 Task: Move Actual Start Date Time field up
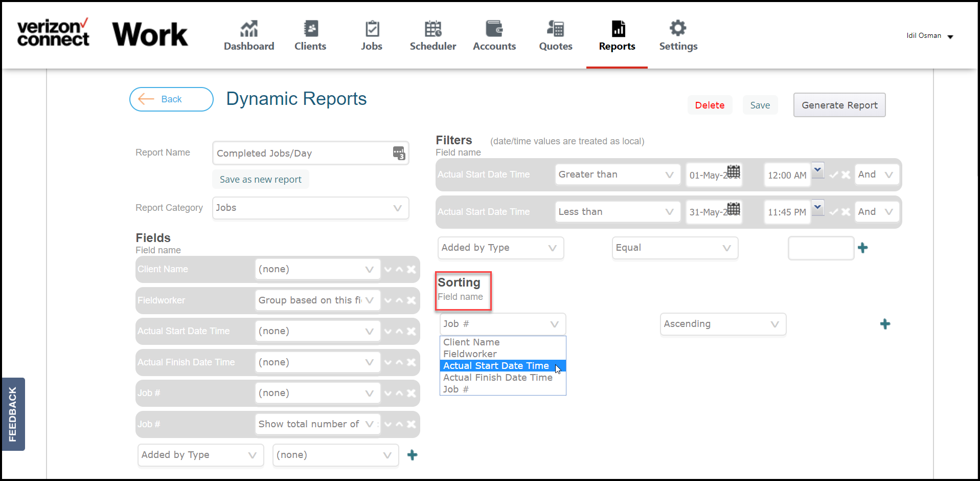pyautogui.click(x=399, y=332)
